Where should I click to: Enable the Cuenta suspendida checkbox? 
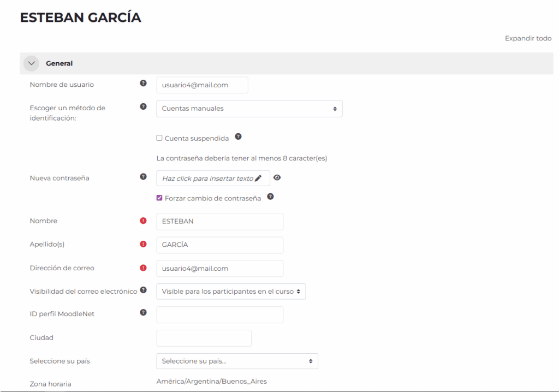[159, 138]
